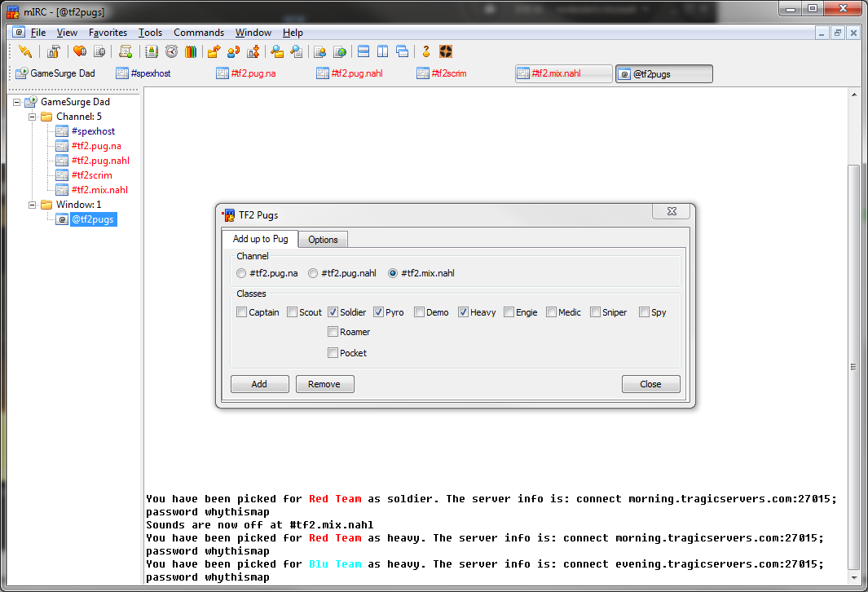The image size is (868, 592).
Task: Select #tf2.pug.na channel radio button
Action: tap(240, 273)
